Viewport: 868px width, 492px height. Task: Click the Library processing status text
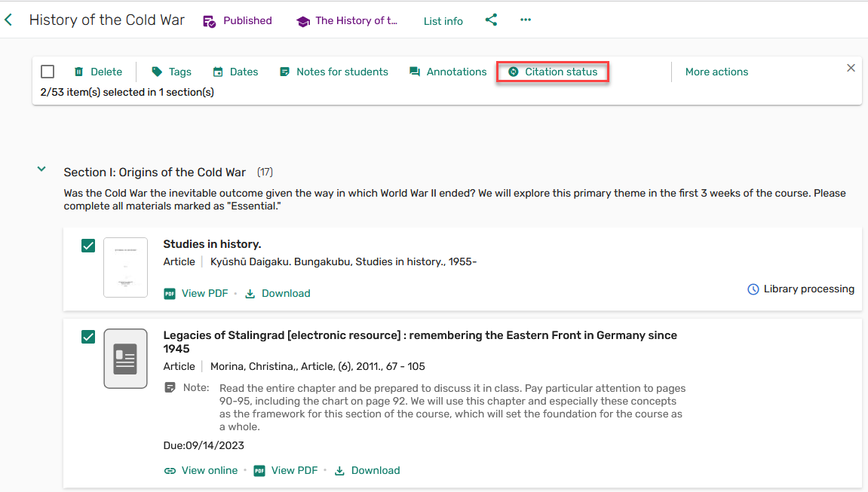click(x=808, y=289)
